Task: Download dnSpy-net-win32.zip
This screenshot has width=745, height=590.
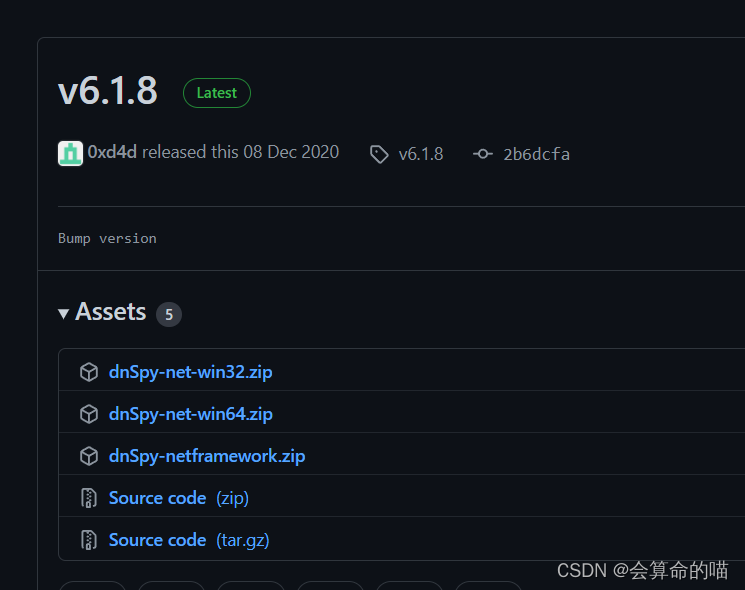Action: pyautogui.click(x=191, y=372)
